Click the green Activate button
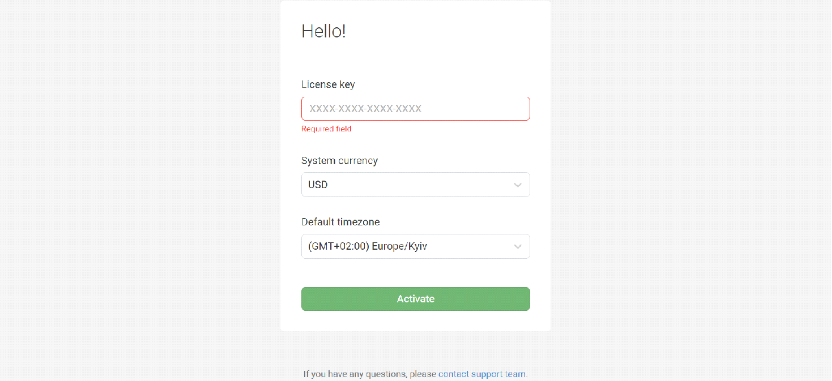 [x=415, y=299]
